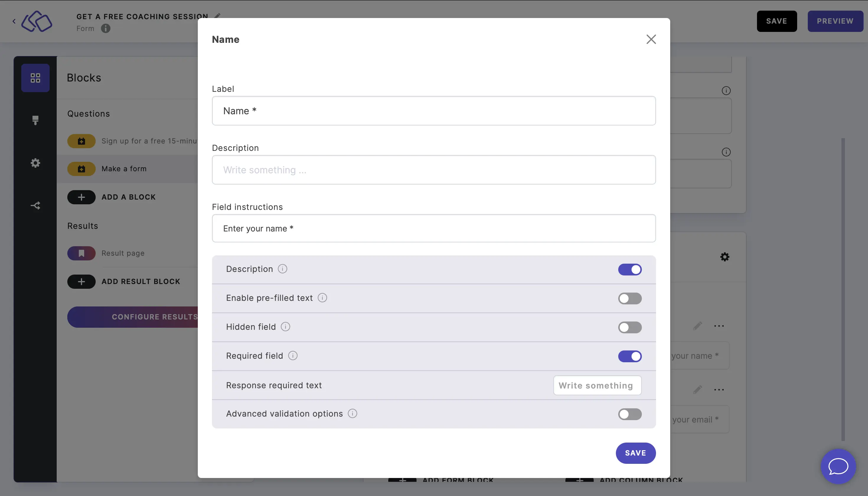Toggle the Advanced validation options switch
868x496 pixels.
point(630,414)
